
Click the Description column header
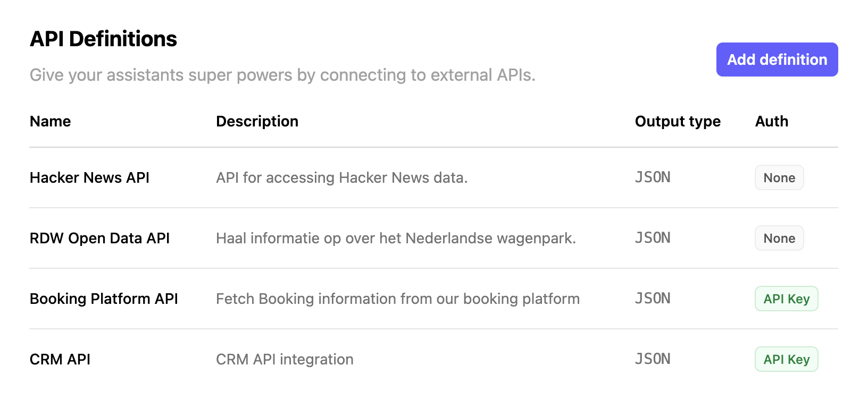point(257,121)
